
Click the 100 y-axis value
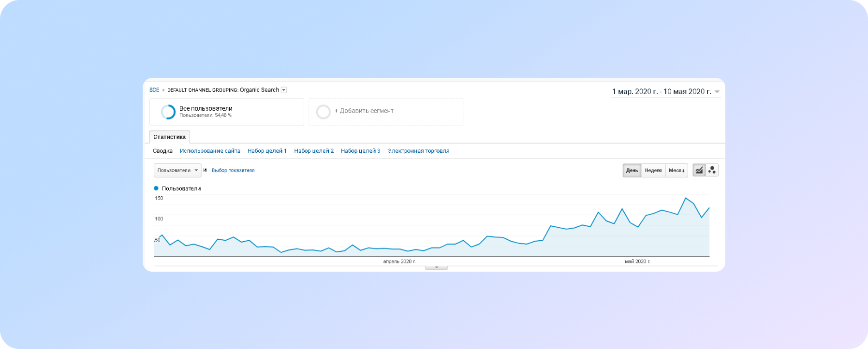(159, 219)
